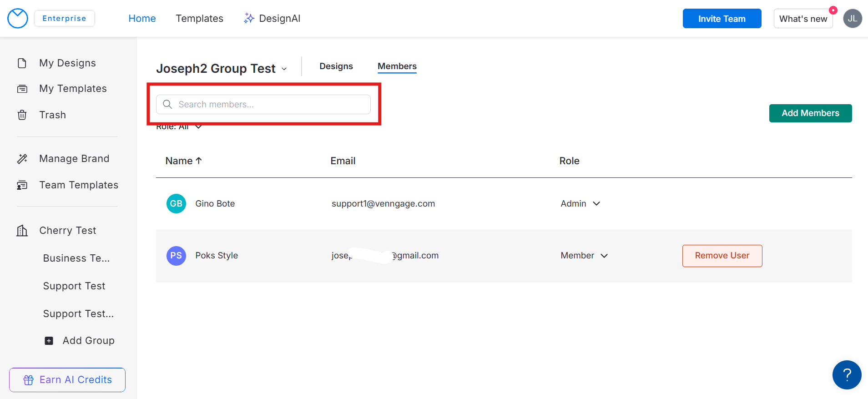Open the help question mark bubble
Screen dimensions: 868x399
pyautogui.click(x=847, y=375)
